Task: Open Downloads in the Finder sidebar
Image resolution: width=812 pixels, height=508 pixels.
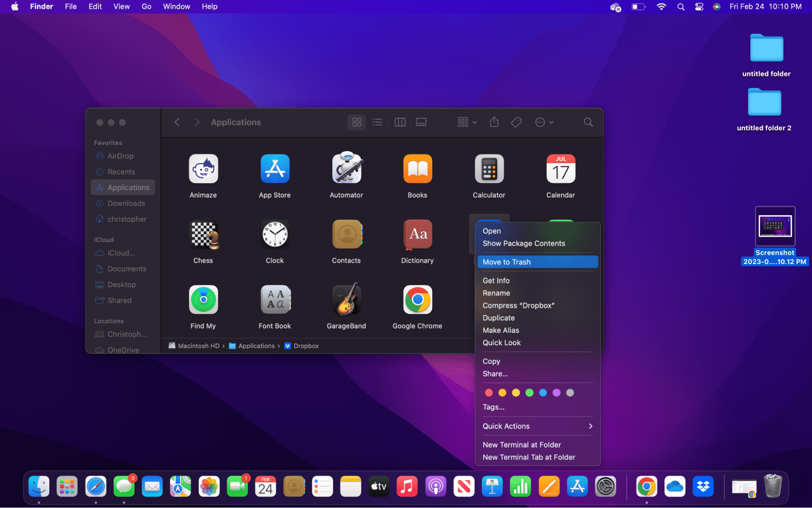Action: 123,203
